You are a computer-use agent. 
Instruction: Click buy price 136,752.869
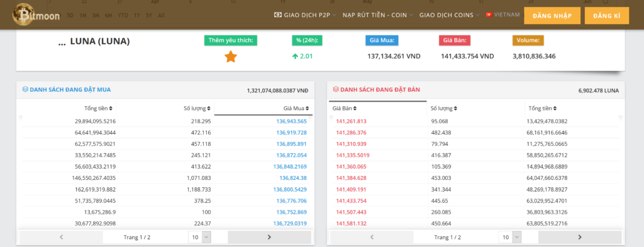click(292, 212)
